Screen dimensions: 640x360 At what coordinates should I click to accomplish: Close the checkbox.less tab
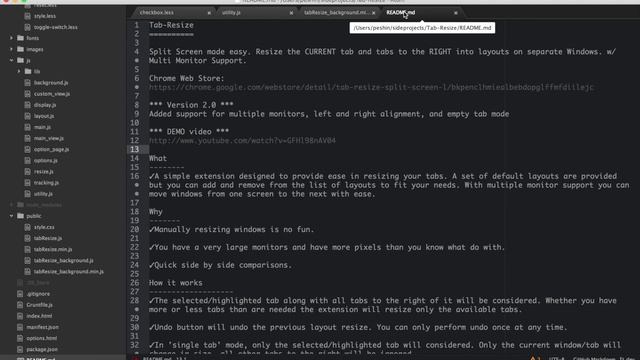209,13
